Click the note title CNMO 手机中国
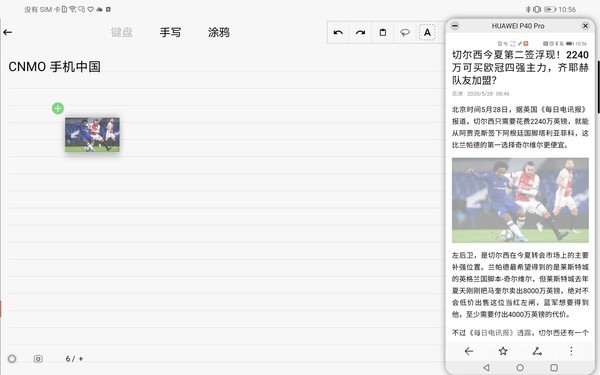 point(54,67)
